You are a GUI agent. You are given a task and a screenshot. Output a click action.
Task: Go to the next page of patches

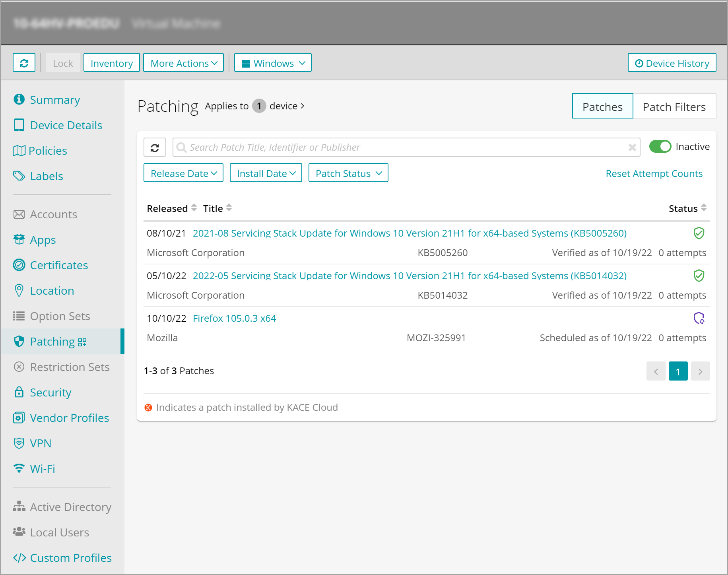(x=700, y=371)
